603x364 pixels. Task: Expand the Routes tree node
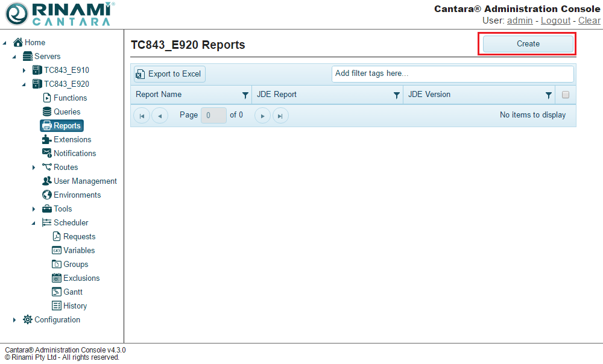[x=34, y=168]
